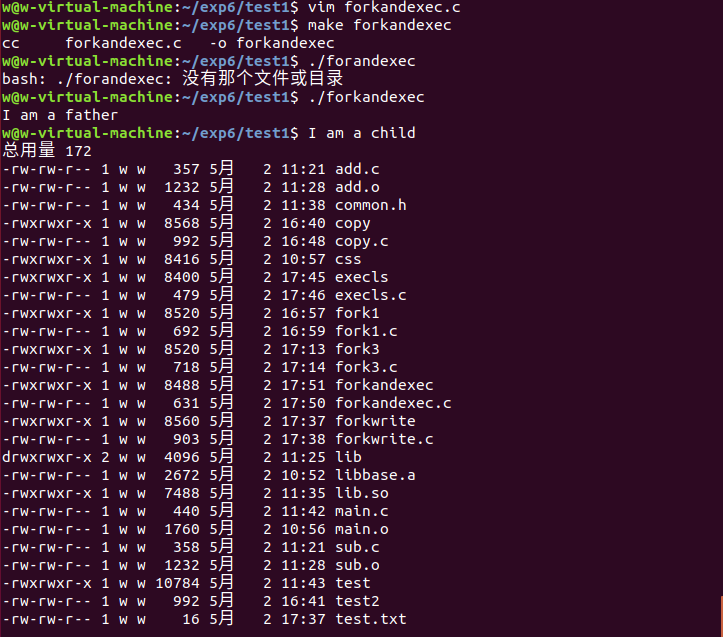Click the 'cc forkandexec.c -o forkandexec' output line

tap(168, 43)
